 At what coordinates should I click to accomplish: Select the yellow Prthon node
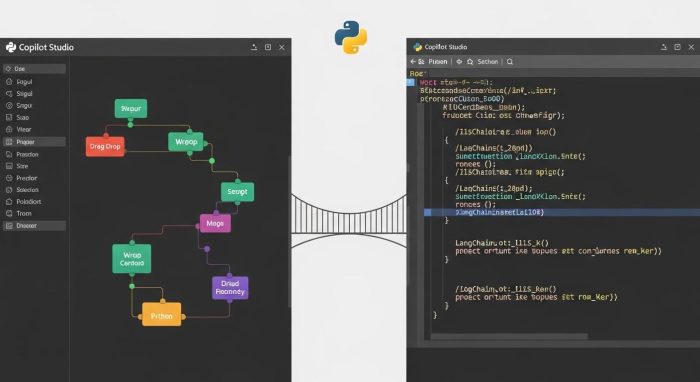click(x=162, y=315)
